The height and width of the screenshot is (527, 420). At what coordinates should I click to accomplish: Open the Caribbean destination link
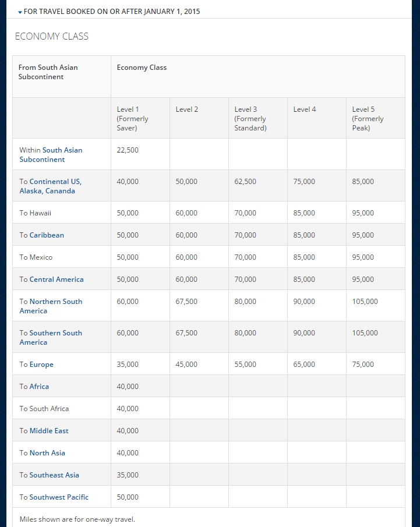(47, 235)
